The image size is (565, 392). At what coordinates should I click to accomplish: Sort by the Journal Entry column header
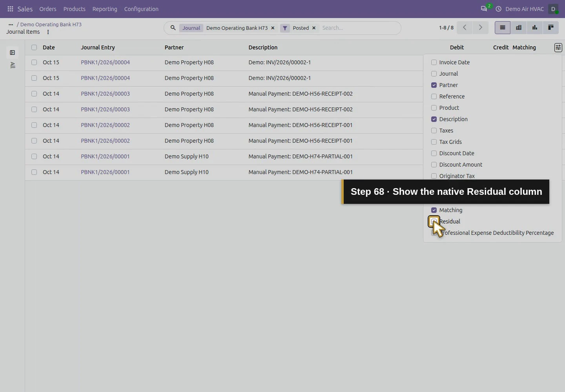point(98,47)
